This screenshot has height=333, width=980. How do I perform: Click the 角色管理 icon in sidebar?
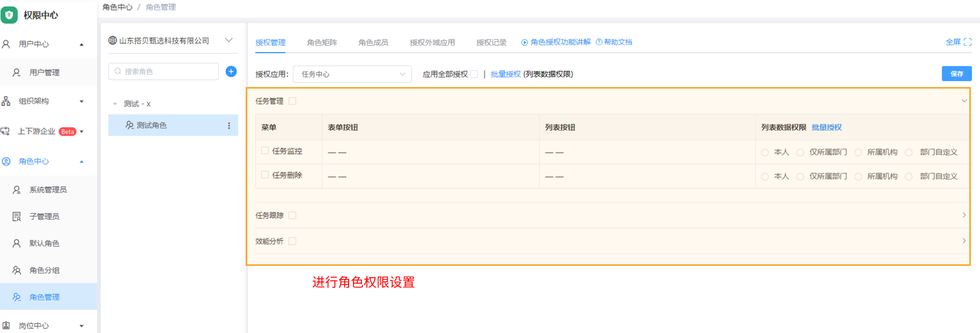click(x=17, y=297)
